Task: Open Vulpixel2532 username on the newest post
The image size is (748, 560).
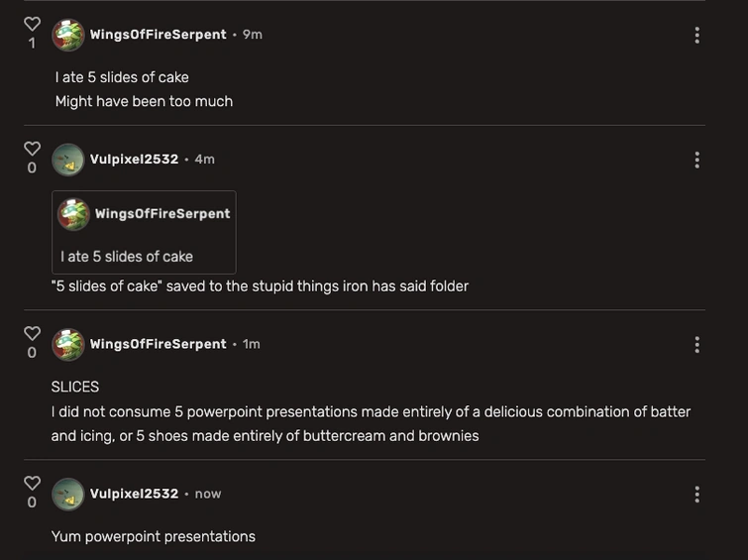Action: click(134, 494)
